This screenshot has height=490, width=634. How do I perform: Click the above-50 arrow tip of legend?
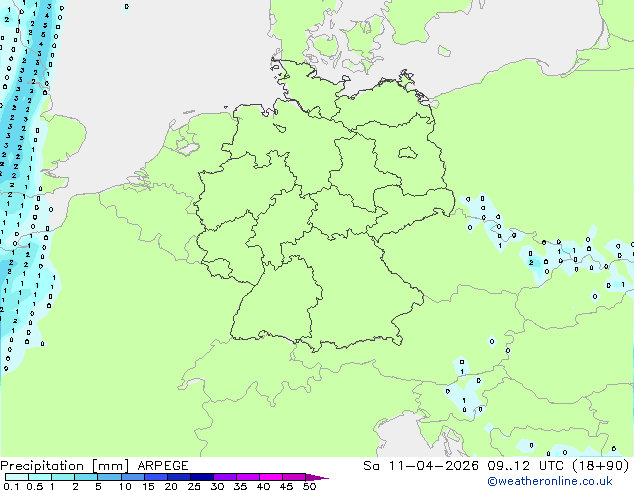coord(317,477)
